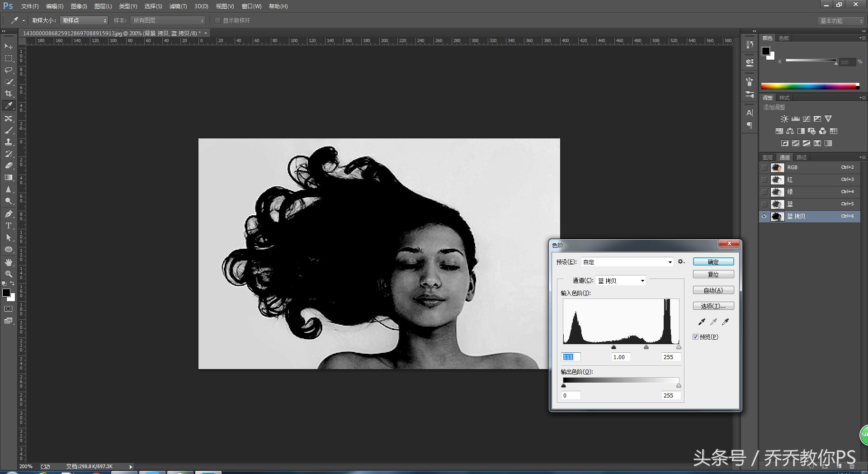Select the Pen tool
Viewport: 868px width, 474px height.
(9, 214)
